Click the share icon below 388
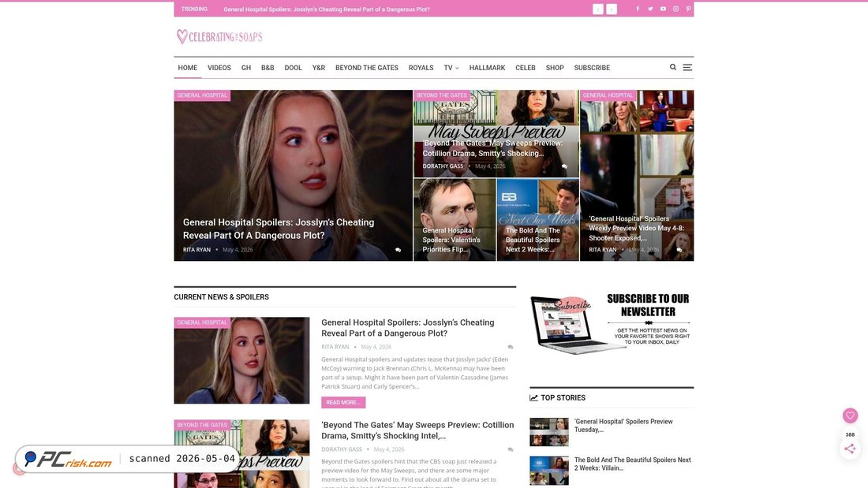Viewport: 868px width, 488px height. [x=851, y=449]
